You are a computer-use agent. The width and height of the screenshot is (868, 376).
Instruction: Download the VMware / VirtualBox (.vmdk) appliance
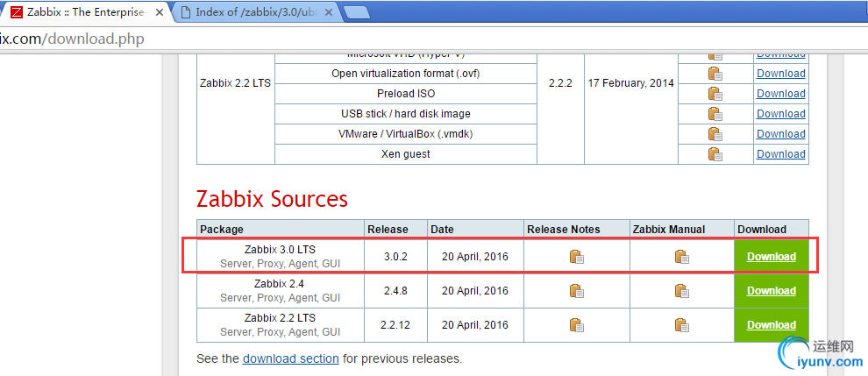click(x=781, y=134)
